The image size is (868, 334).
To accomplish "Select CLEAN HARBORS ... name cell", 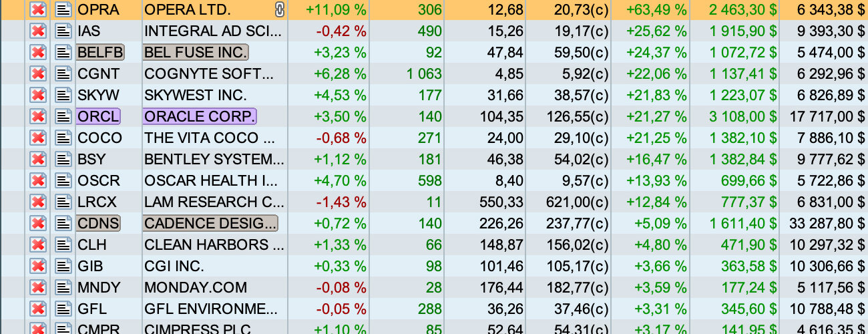I will [x=215, y=245].
